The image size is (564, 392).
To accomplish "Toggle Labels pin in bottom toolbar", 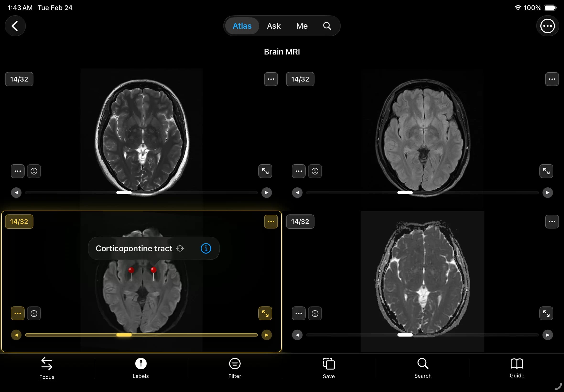I will (x=141, y=368).
